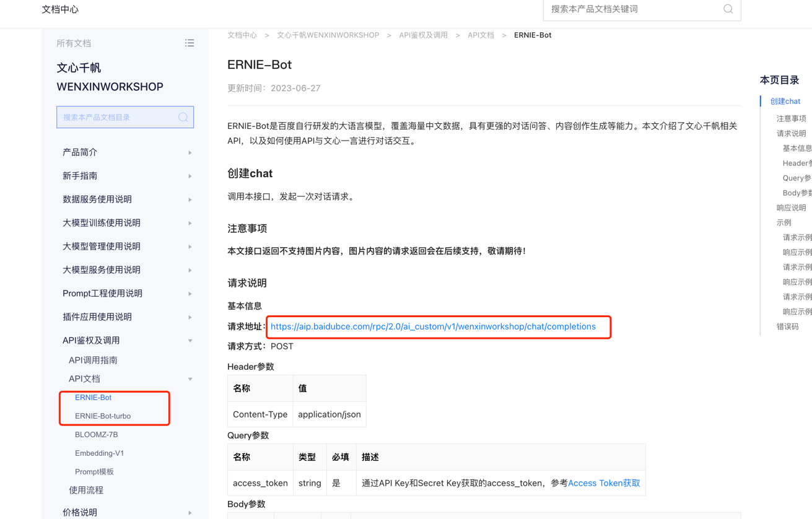Image resolution: width=812 pixels, height=519 pixels.
Task: Click the 文心千帆 WENXINWORKSHOP sidebar title
Action: 110,77
